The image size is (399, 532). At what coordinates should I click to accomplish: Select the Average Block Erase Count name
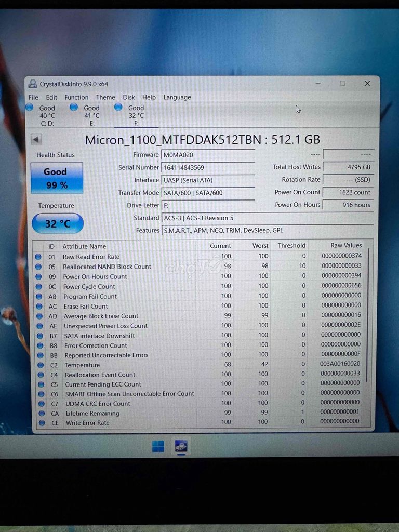[x=101, y=316]
